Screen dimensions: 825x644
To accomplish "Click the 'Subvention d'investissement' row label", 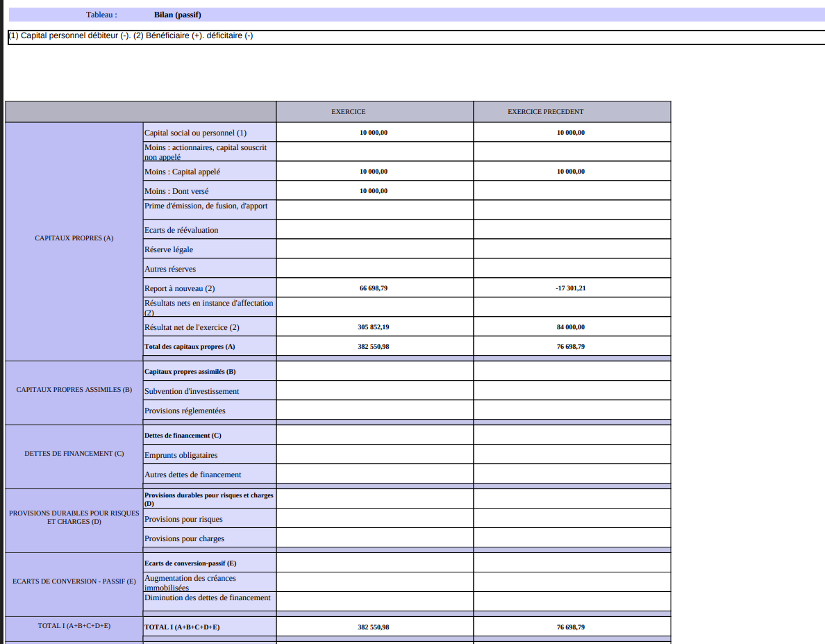I will pos(192,391).
